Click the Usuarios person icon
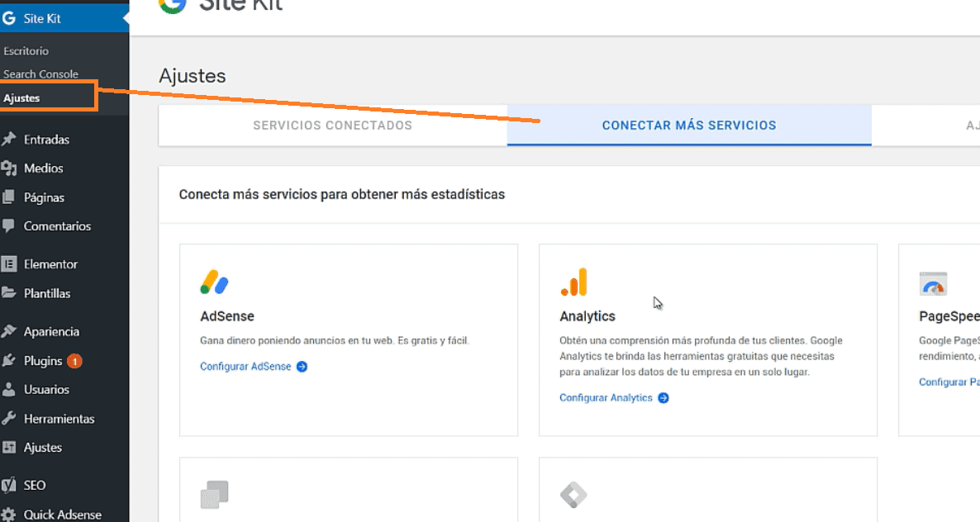Viewport: 980px width, 522px height. 9,389
